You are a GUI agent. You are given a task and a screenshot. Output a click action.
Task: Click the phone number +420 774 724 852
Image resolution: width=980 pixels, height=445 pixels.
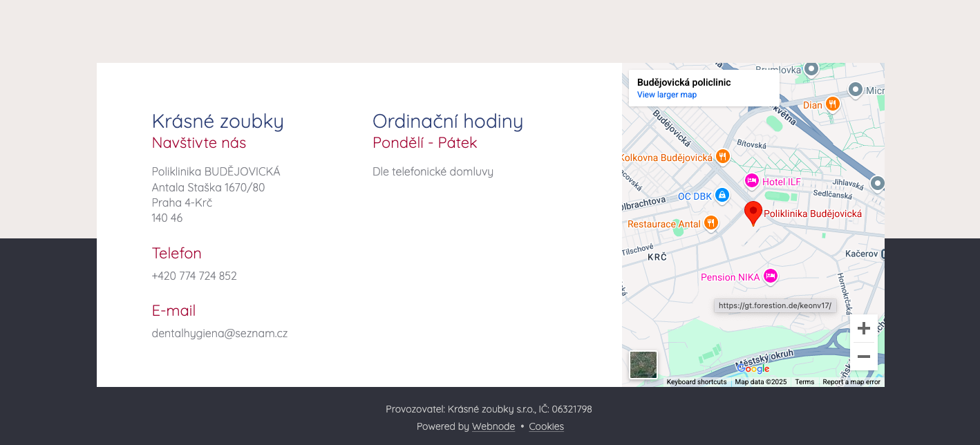(x=194, y=276)
